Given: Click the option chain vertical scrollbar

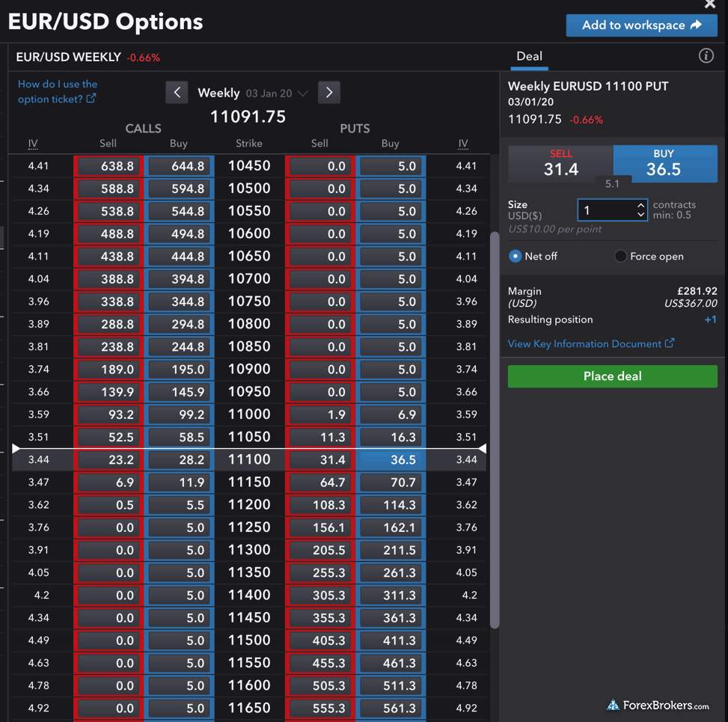Looking at the screenshot, I should (495, 430).
